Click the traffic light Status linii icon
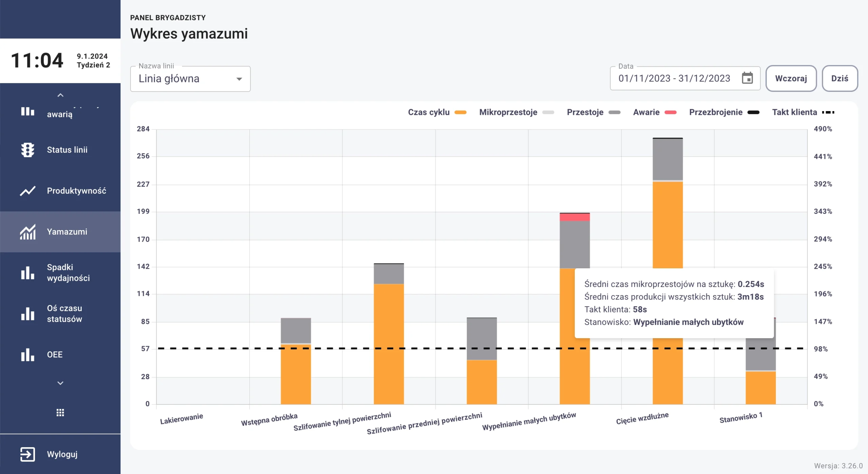868x474 pixels. [x=27, y=150]
